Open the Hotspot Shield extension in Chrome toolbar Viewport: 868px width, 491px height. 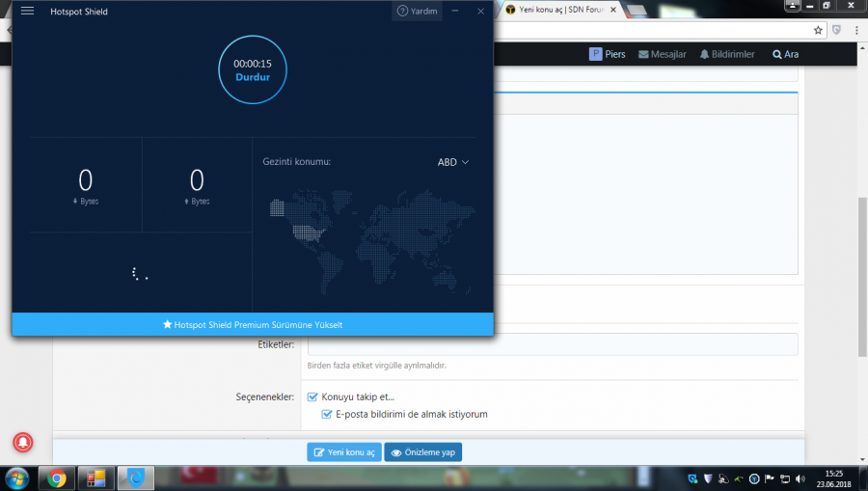836,31
